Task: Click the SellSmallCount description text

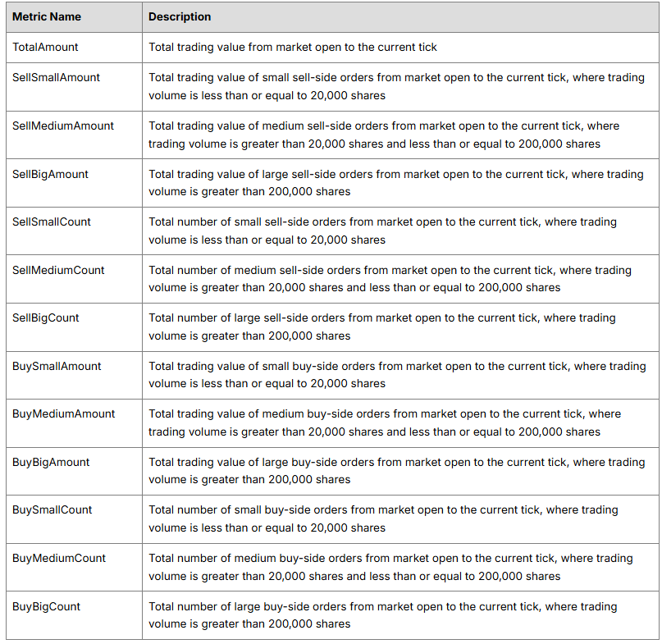Action: click(x=382, y=231)
